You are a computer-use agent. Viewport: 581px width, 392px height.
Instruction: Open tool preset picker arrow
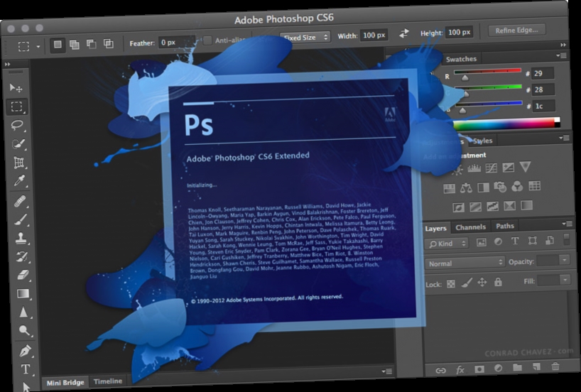point(38,47)
